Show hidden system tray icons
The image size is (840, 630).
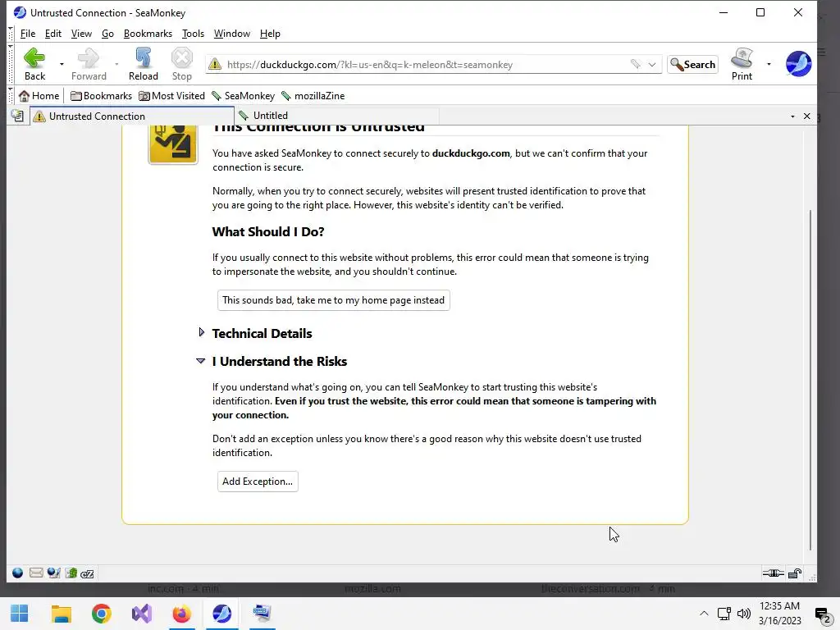704,614
